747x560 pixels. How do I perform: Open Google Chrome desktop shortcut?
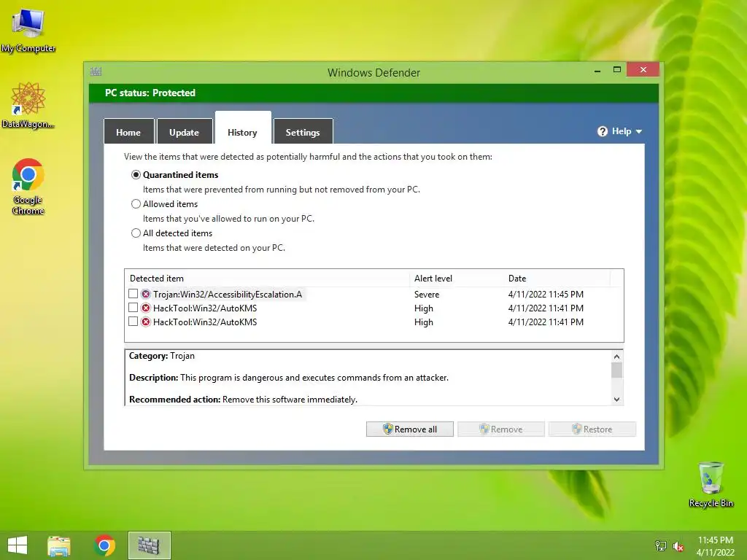(x=28, y=186)
